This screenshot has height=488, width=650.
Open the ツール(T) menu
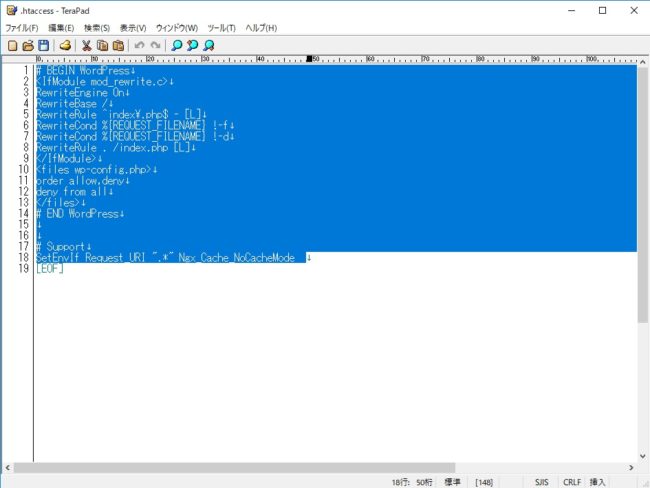click(221, 28)
